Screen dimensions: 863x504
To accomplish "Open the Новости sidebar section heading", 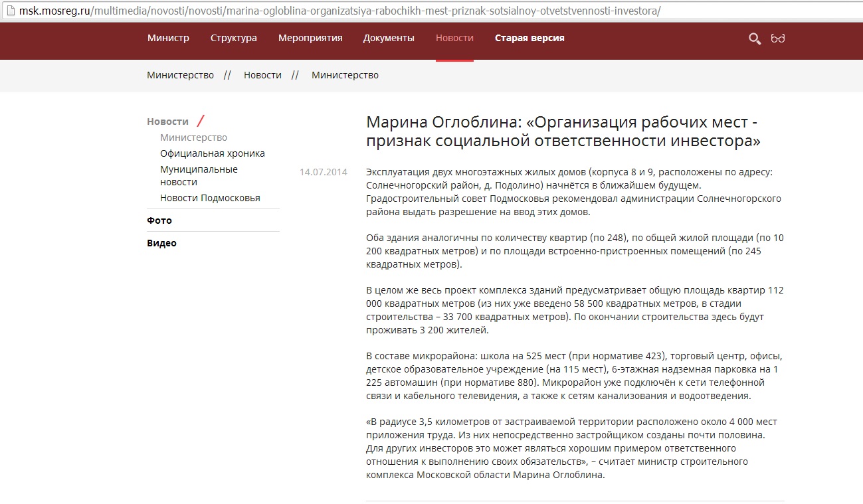I will coord(167,122).
